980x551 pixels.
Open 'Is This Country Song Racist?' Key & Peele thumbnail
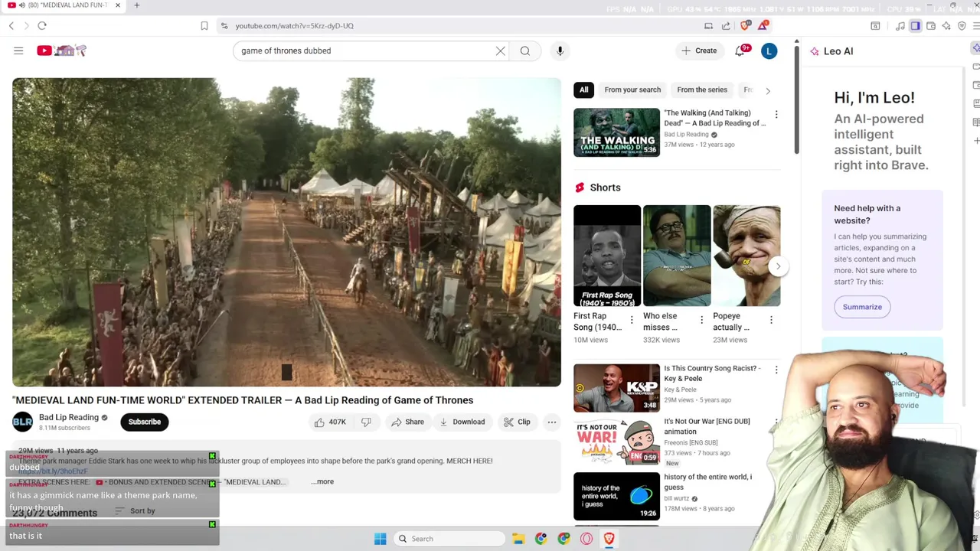tap(616, 388)
